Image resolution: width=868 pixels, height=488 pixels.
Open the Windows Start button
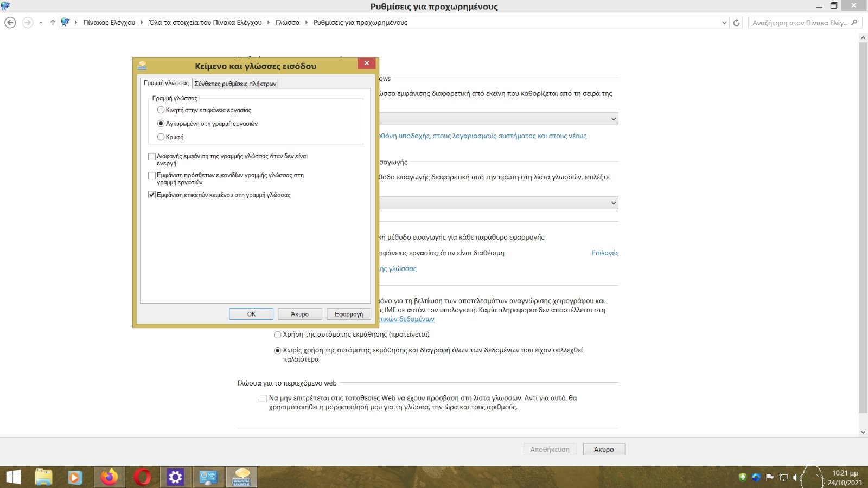[x=13, y=477]
